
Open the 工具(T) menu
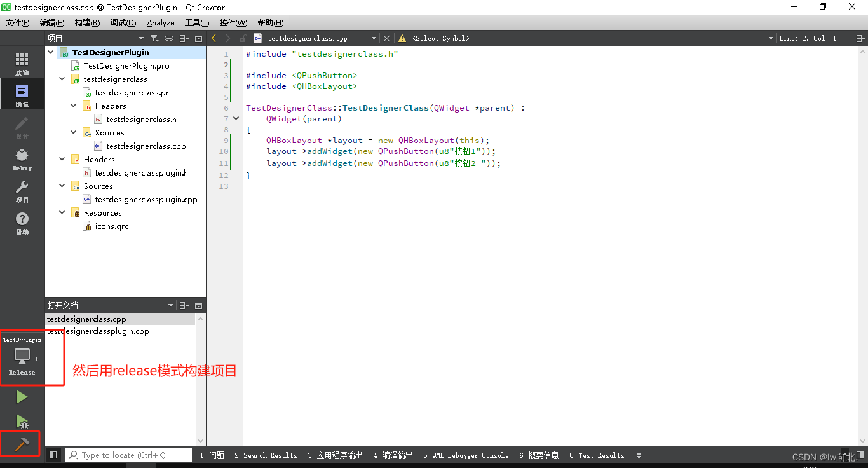(x=197, y=23)
